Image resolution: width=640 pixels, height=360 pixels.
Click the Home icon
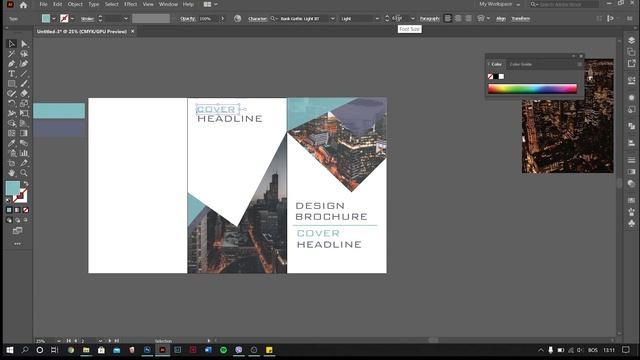tap(23, 5)
